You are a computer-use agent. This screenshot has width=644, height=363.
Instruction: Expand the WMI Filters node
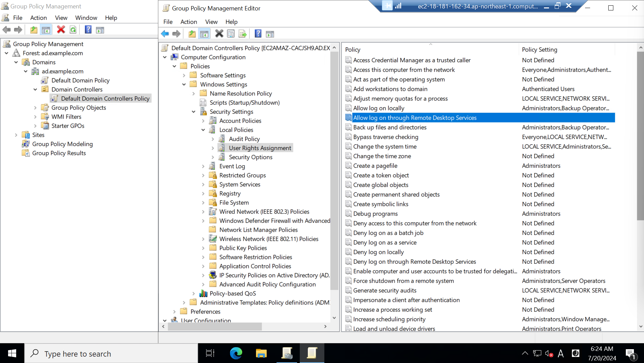(x=35, y=117)
